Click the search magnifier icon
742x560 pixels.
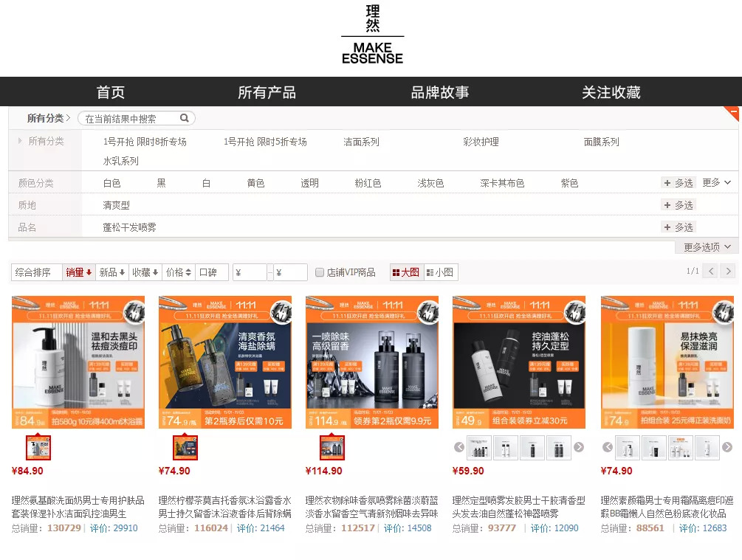click(x=184, y=118)
